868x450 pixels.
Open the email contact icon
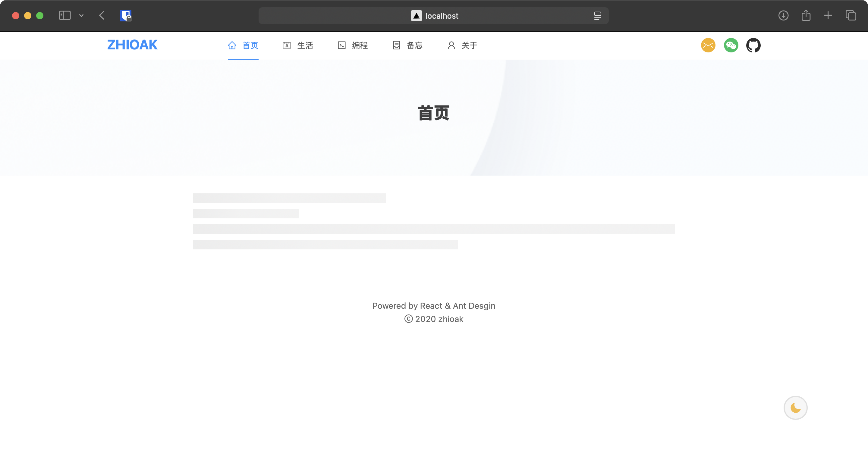pos(708,45)
